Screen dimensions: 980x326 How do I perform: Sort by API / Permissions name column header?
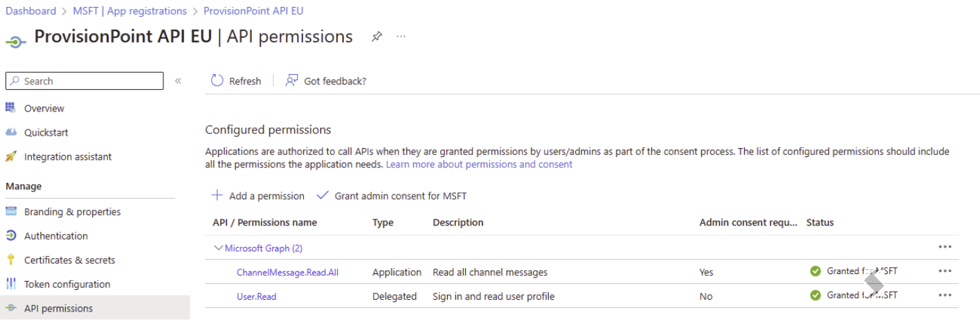tap(264, 222)
